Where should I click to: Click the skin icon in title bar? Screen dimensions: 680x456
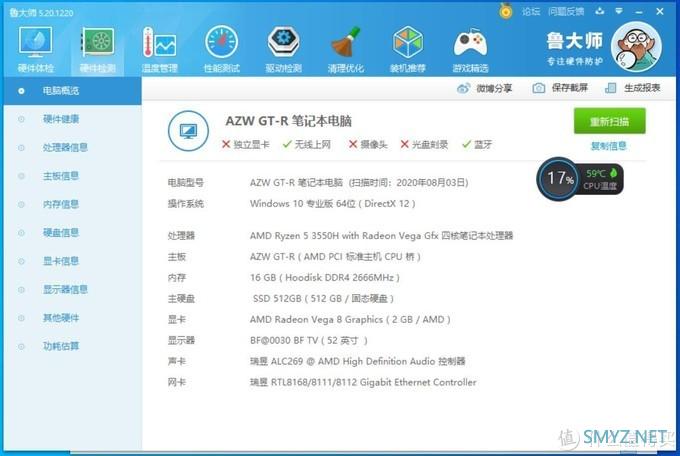point(600,11)
